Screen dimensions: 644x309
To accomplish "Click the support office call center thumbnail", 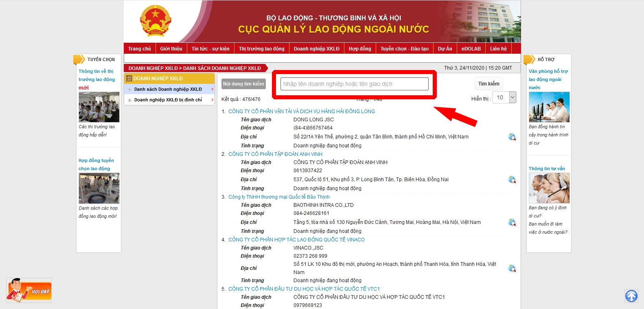I will tap(549, 107).
